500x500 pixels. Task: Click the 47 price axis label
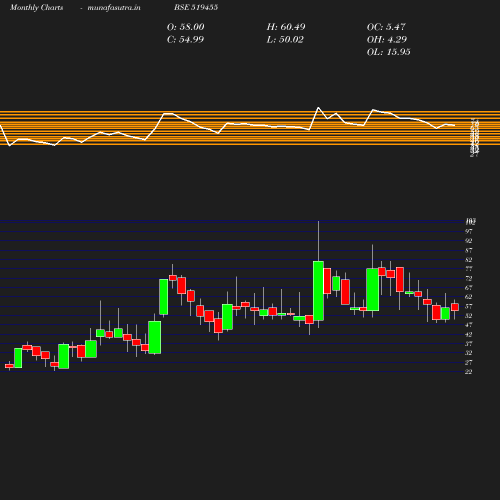[469, 325]
